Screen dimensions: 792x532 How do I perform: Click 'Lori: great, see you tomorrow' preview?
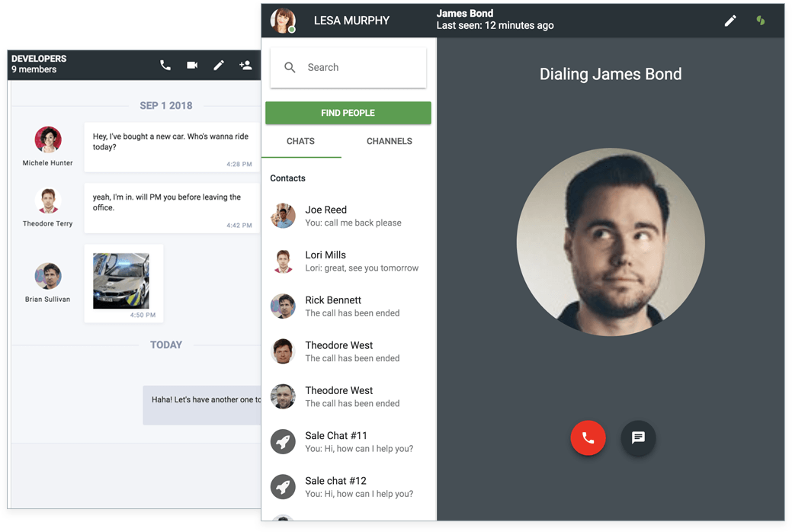pyautogui.click(x=361, y=268)
